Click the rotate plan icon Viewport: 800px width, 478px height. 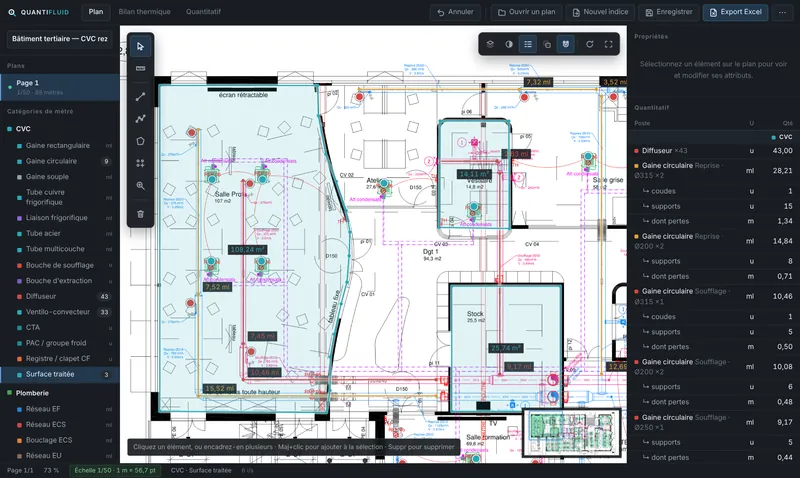[589, 44]
